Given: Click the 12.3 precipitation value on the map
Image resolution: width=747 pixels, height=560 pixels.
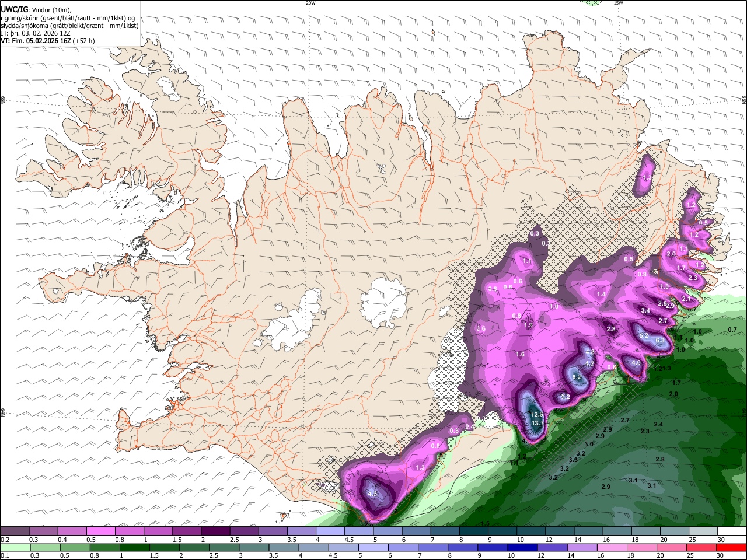Looking at the screenshot, I should tap(537, 414).
